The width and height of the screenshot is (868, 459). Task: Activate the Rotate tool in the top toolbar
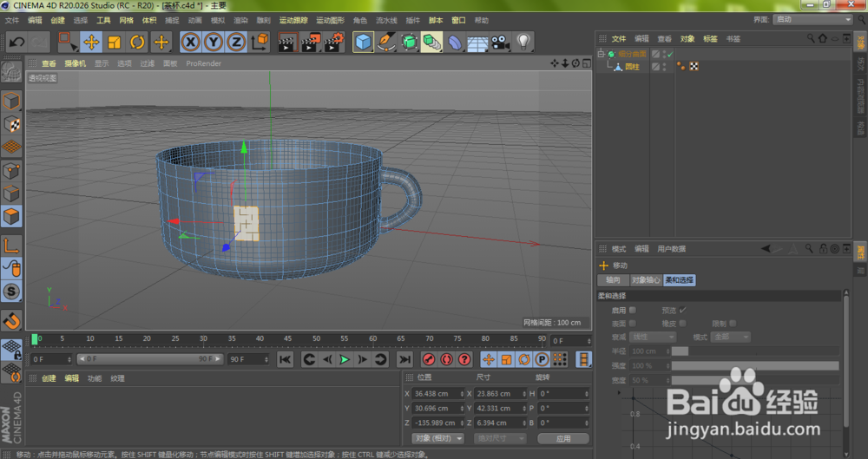tap(137, 42)
